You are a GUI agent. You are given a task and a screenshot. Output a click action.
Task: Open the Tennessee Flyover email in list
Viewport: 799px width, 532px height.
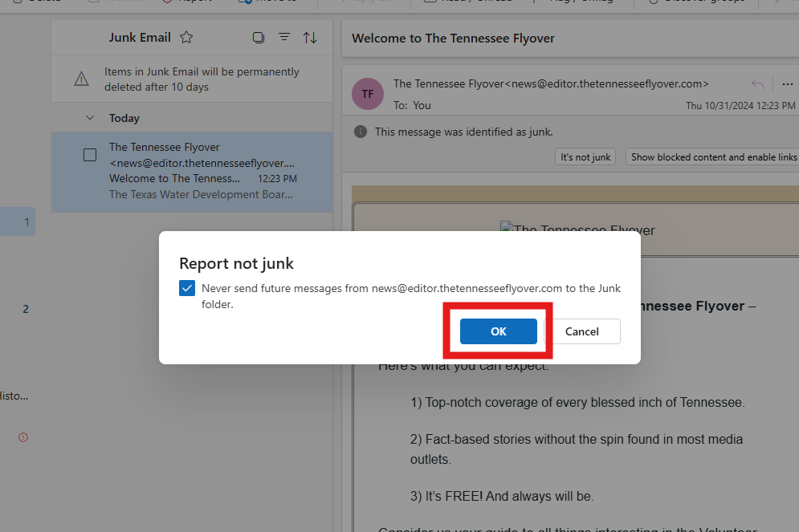point(192,172)
